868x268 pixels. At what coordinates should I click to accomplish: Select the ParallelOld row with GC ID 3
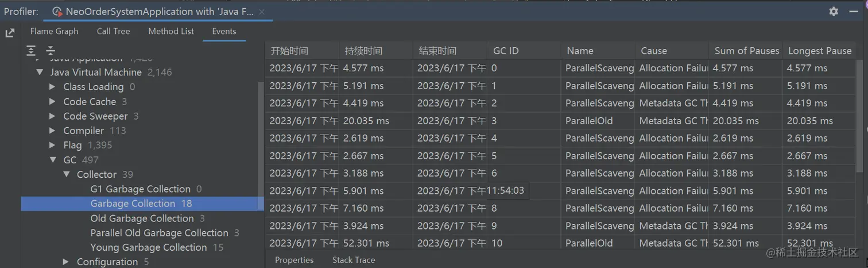tap(560, 121)
